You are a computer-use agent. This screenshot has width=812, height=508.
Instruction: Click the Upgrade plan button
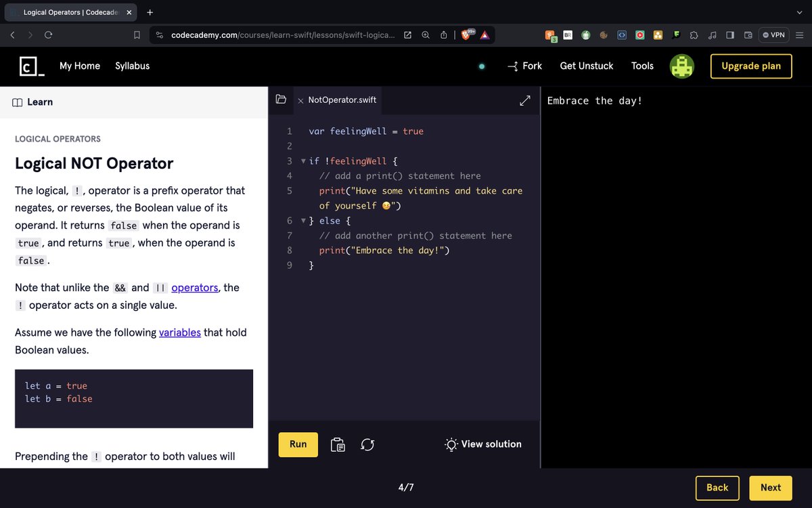point(751,66)
